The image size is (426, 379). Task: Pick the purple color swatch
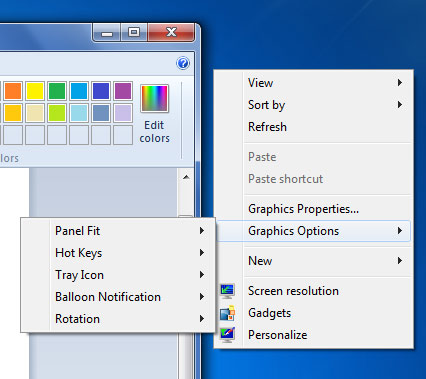click(123, 91)
